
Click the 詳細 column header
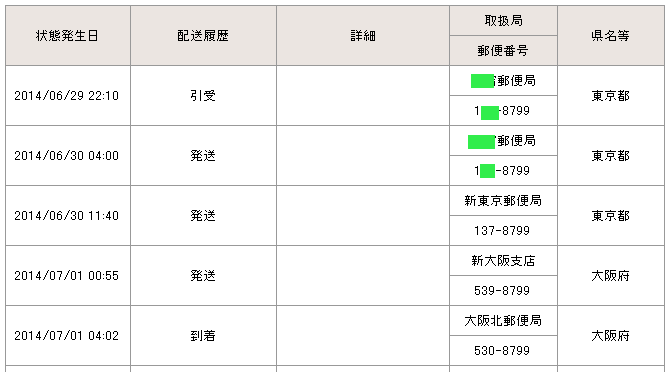(363, 35)
